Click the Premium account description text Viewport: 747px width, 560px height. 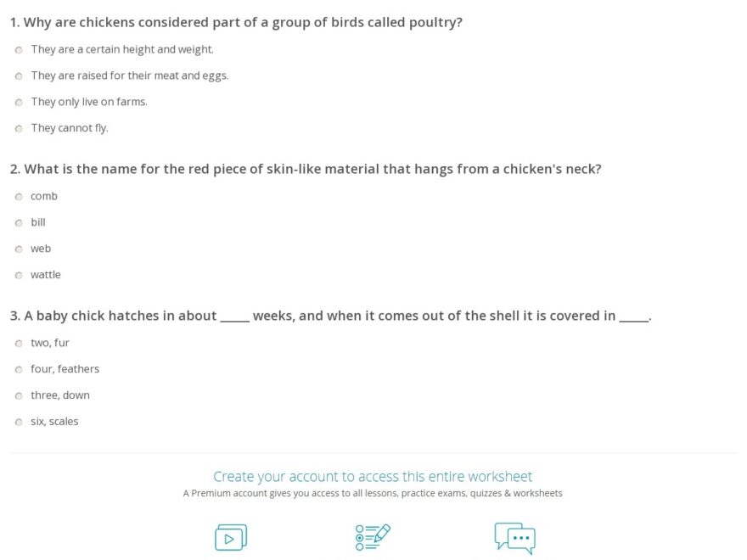point(373,493)
